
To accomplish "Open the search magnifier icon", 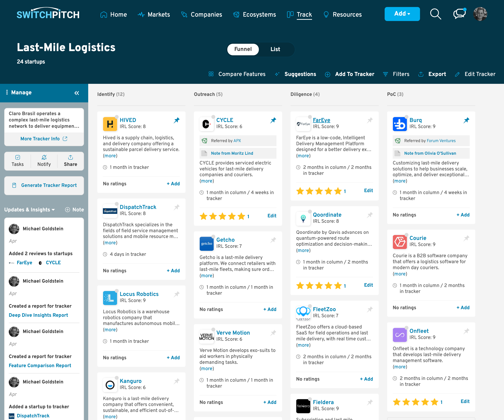I will pos(435,14).
